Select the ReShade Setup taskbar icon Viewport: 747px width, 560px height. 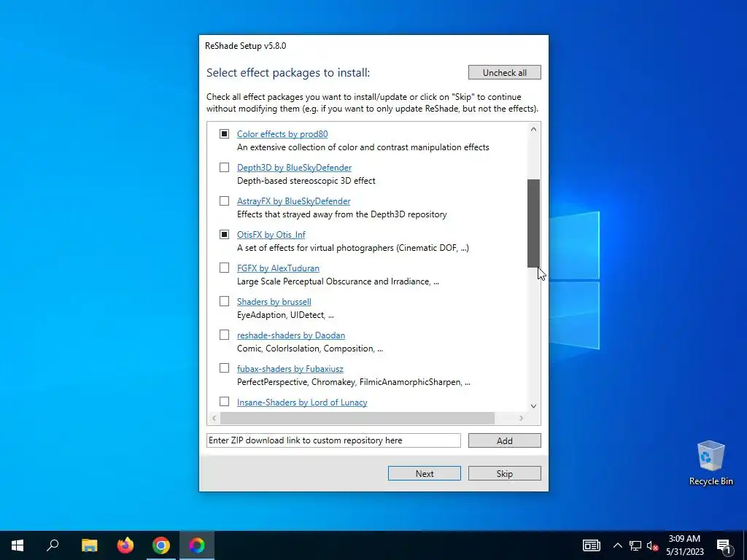[197, 545]
